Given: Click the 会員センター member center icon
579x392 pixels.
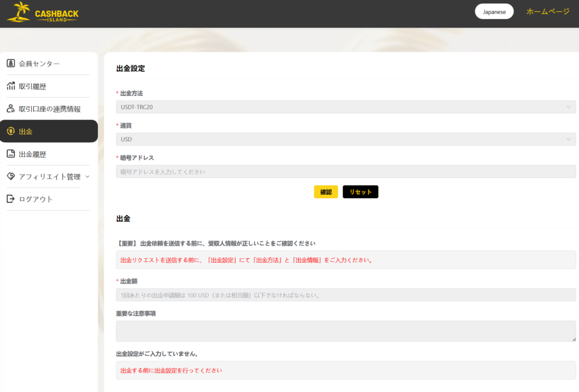Looking at the screenshot, I should click(10, 63).
